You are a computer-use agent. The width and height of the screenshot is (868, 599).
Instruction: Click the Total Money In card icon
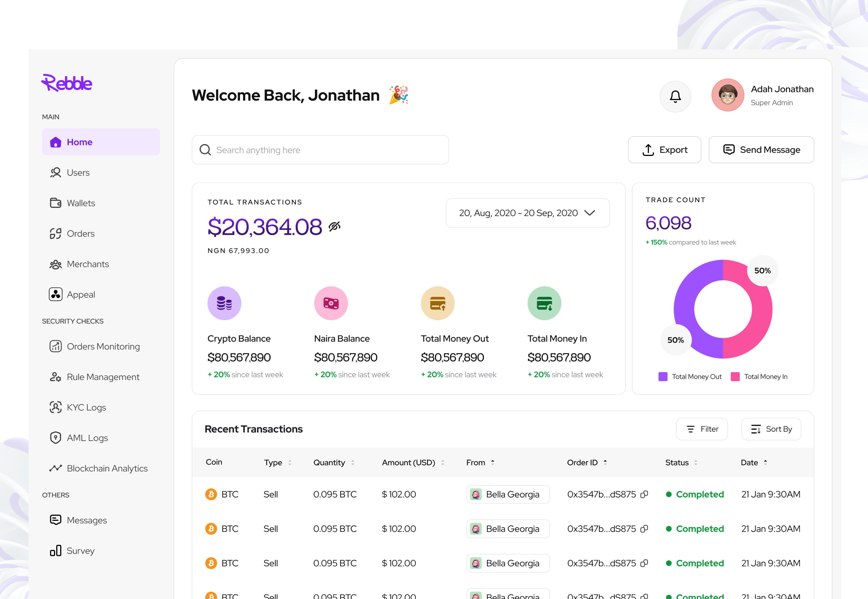[544, 303]
